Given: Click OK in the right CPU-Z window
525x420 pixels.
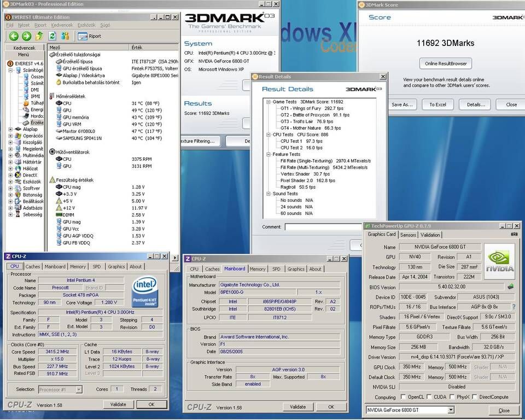Looking at the screenshot, I should coord(331,407).
